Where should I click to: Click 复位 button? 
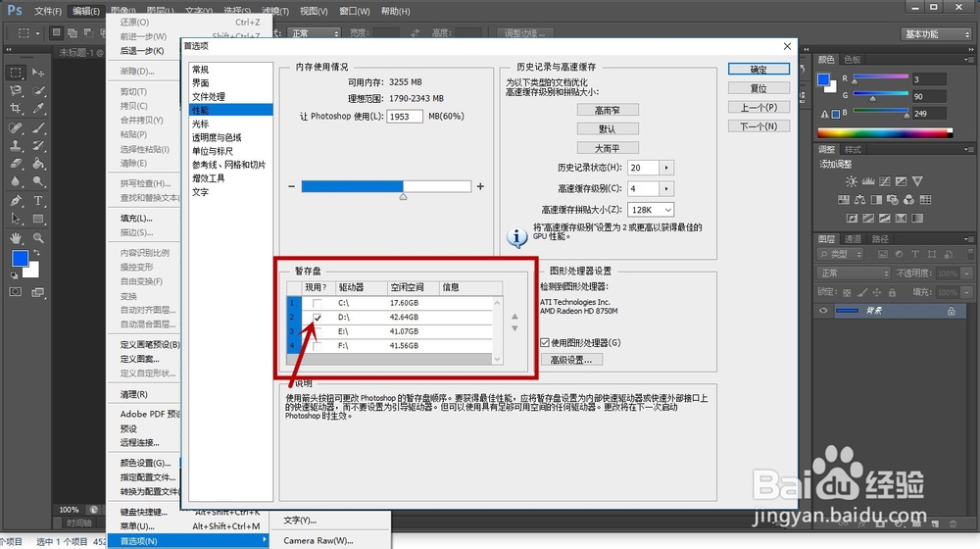click(x=759, y=88)
